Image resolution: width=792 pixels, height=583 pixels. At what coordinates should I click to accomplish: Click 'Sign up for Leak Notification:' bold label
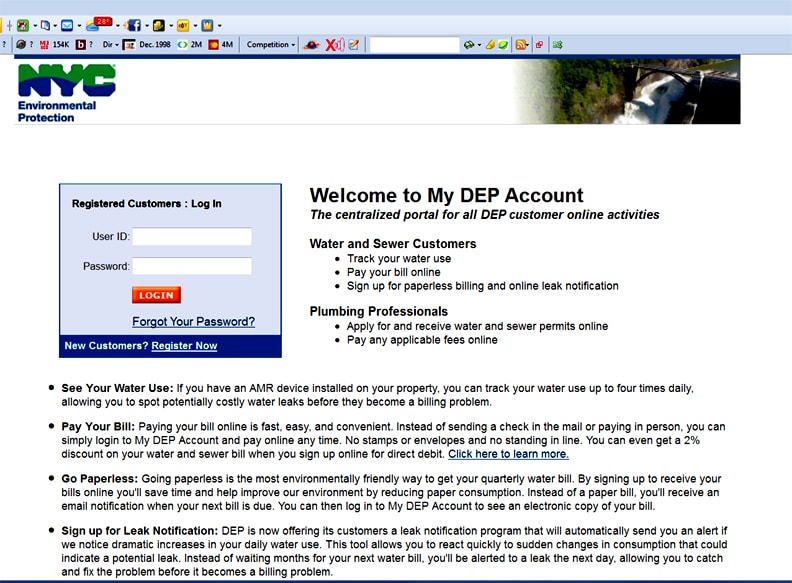tap(139, 531)
